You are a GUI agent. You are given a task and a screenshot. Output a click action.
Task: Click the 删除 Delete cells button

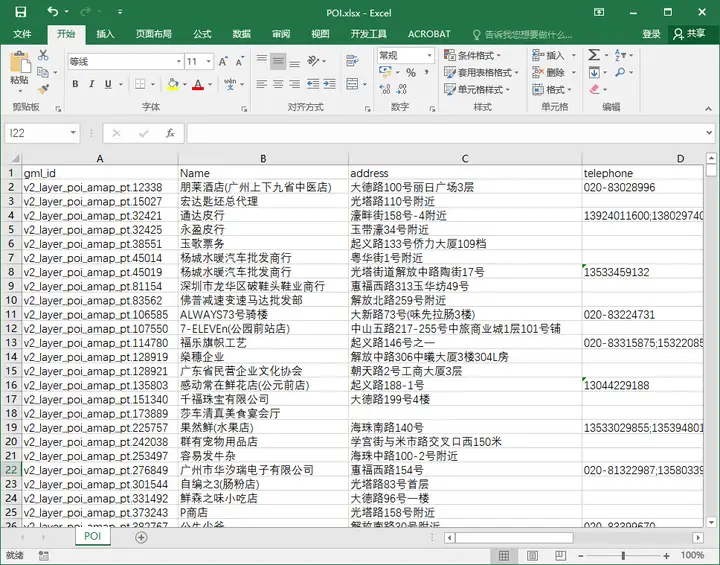[x=553, y=73]
